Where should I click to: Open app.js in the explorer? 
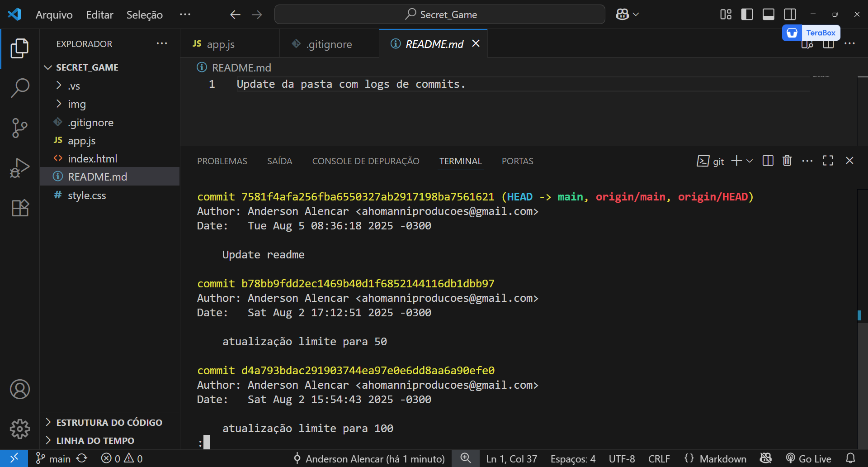[109, 140]
